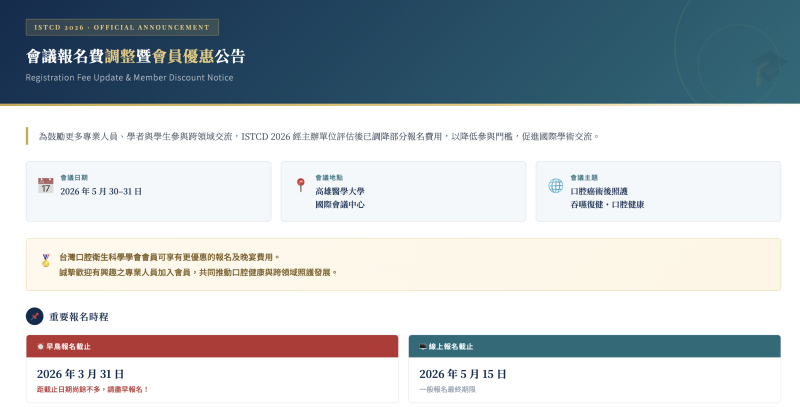Screen dimensions: 800x407
Task: Click the pushpin icon beside 重要報名時程
Action: coord(35,316)
